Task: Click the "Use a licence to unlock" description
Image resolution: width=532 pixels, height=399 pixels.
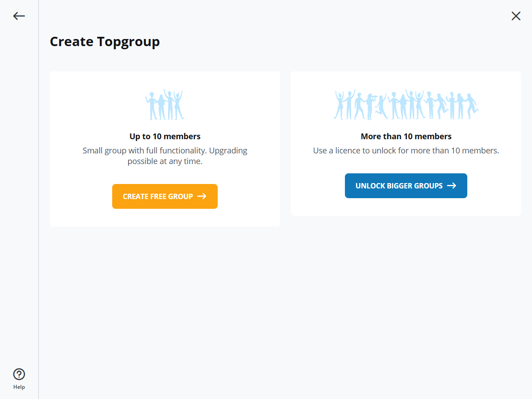Action: pos(406,151)
